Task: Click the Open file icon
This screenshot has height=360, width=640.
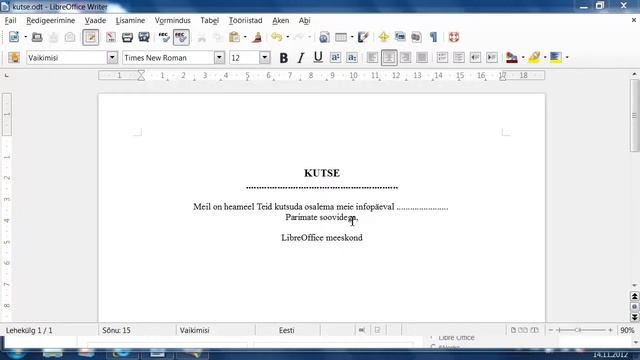Action: point(37,37)
